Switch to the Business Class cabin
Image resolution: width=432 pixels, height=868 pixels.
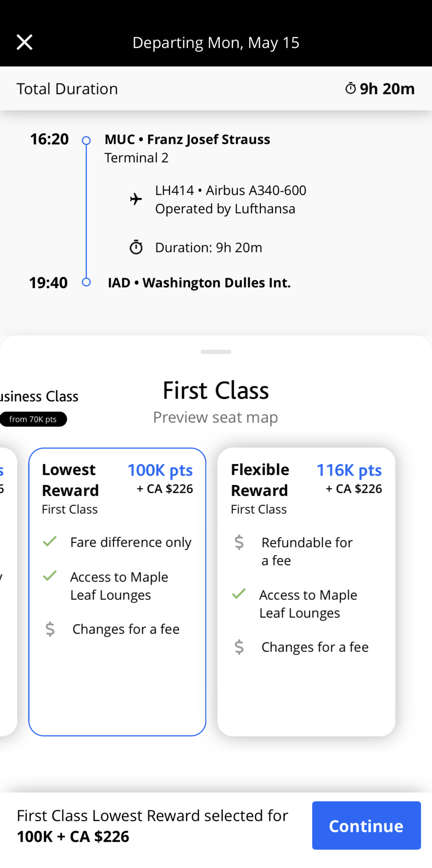click(x=38, y=396)
